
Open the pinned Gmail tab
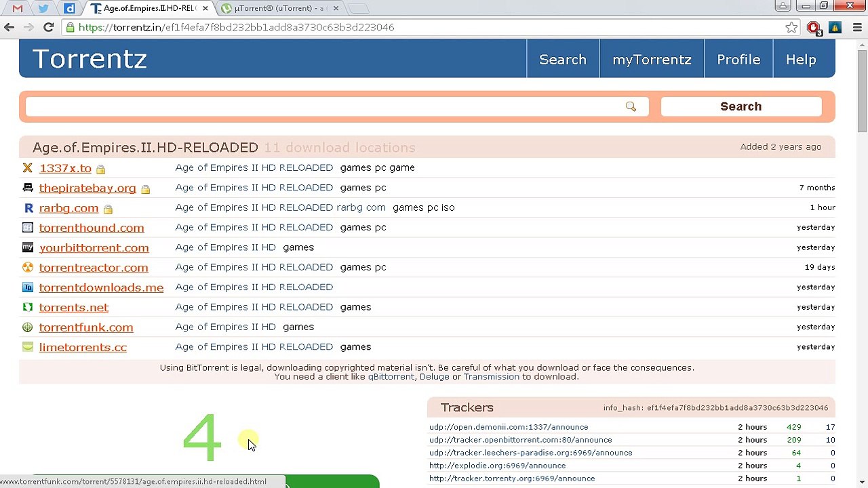[x=18, y=8]
